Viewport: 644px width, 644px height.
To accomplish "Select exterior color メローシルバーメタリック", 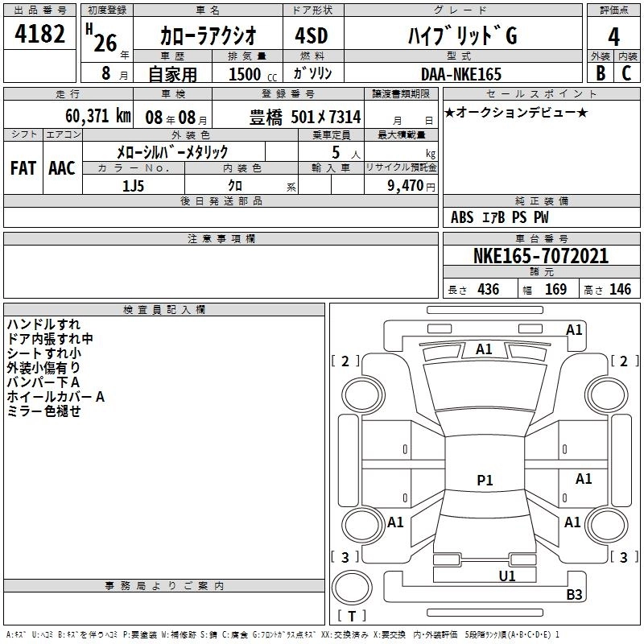I will (x=172, y=152).
